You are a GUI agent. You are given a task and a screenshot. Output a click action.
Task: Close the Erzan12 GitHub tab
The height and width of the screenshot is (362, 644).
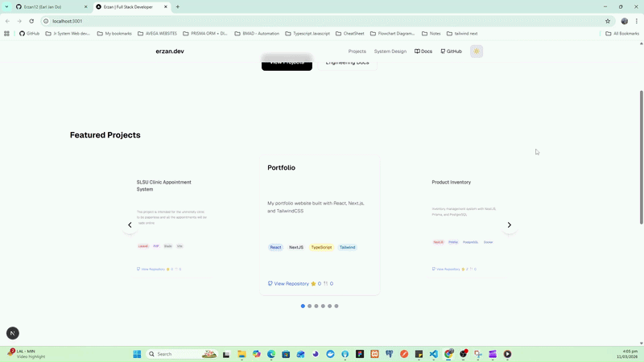[x=86, y=7]
